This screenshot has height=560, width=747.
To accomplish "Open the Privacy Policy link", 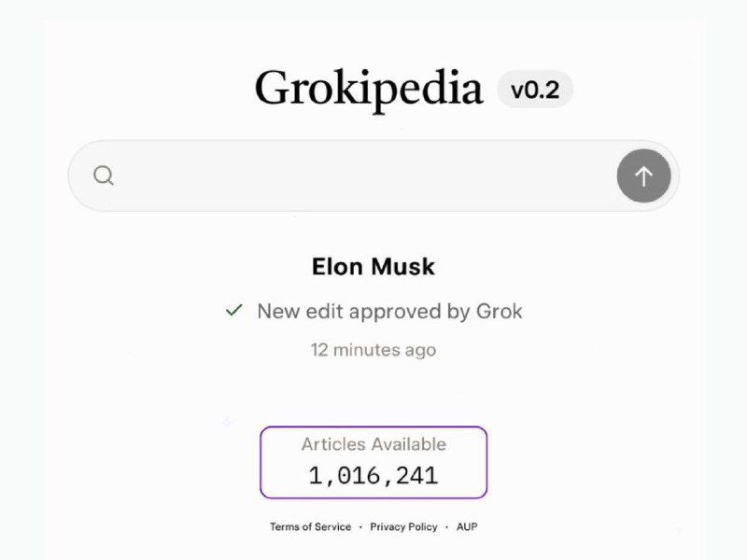I will [x=403, y=526].
